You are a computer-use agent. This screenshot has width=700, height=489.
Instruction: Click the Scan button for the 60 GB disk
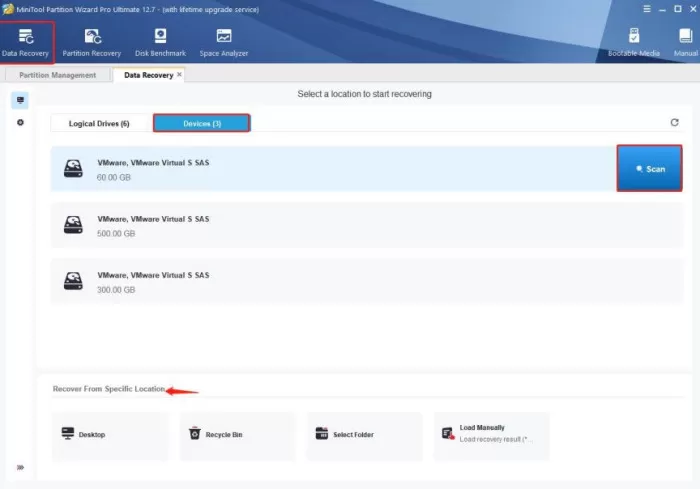(650, 168)
